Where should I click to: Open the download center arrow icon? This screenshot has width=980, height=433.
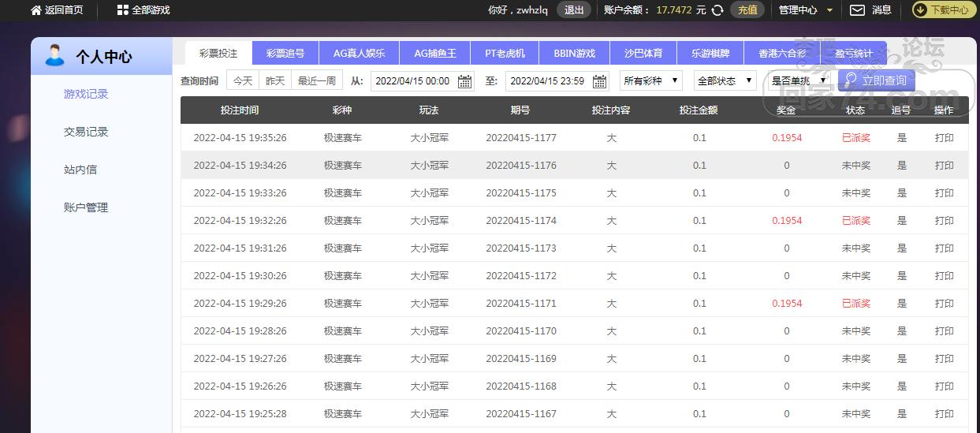click(x=920, y=10)
